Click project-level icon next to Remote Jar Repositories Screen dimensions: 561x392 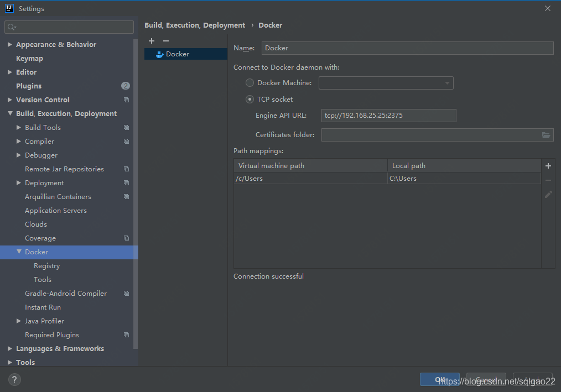[126, 169]
